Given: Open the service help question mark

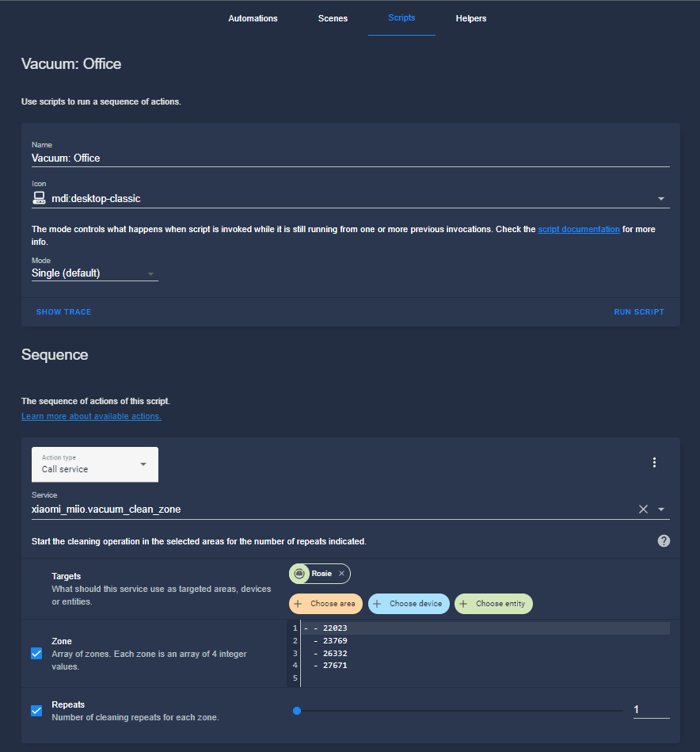Looking at the screenshot, I should point(664,541).
